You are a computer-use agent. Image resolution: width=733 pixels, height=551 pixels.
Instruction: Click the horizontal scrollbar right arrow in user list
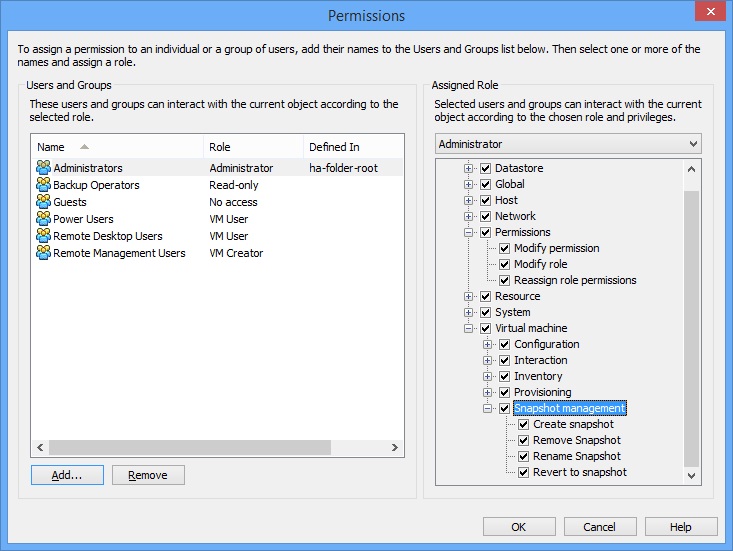[396, 448]
